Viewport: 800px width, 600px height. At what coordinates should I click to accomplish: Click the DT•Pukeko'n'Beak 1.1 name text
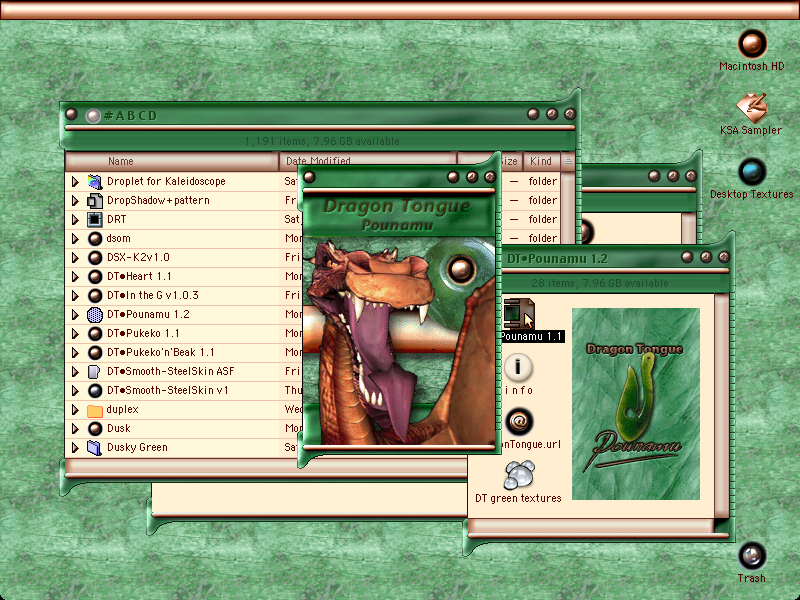pyautogui.click(x=161, y=353)
